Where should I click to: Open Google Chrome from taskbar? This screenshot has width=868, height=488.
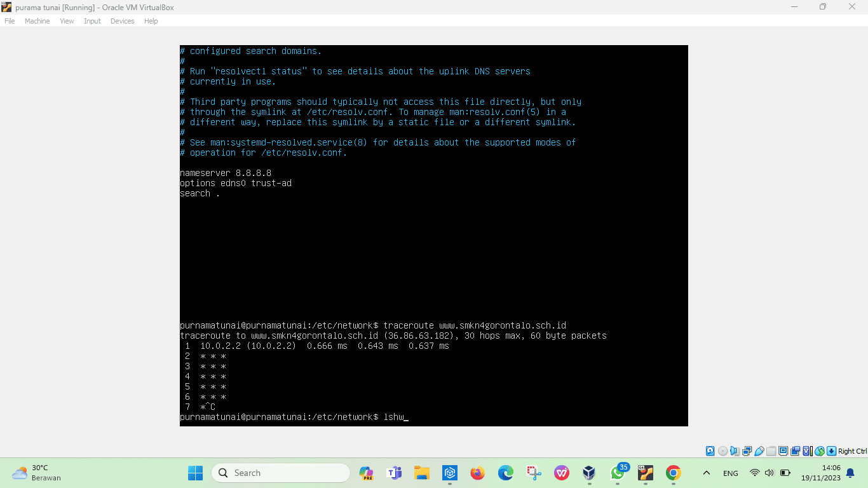point(674,473)
